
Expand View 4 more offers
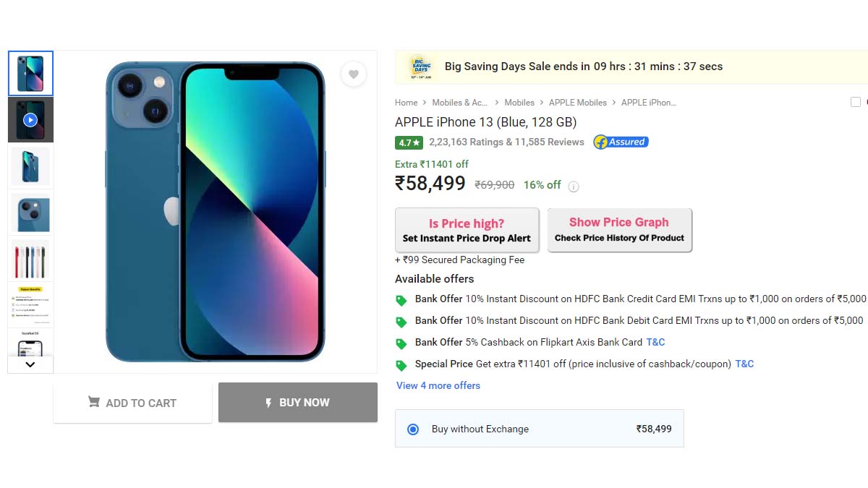coord(438,386)
